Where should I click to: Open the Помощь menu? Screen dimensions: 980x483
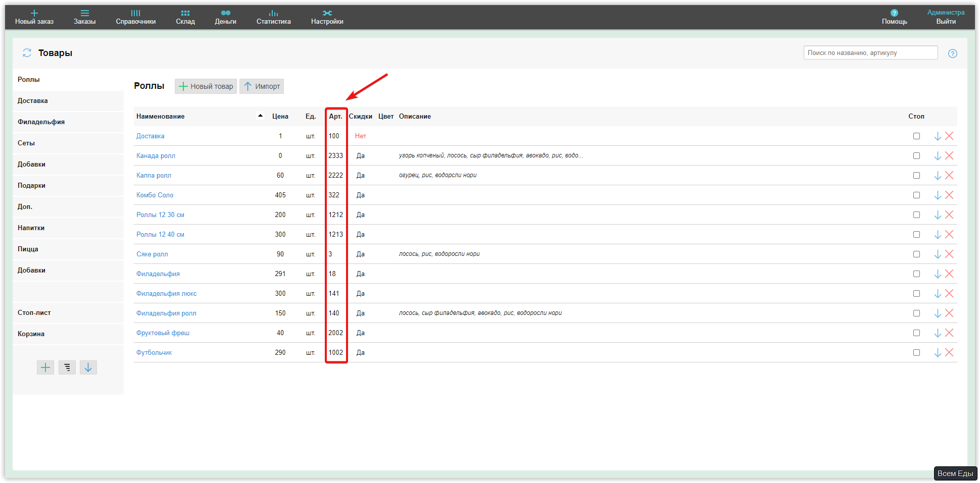(x=895, y=17)
